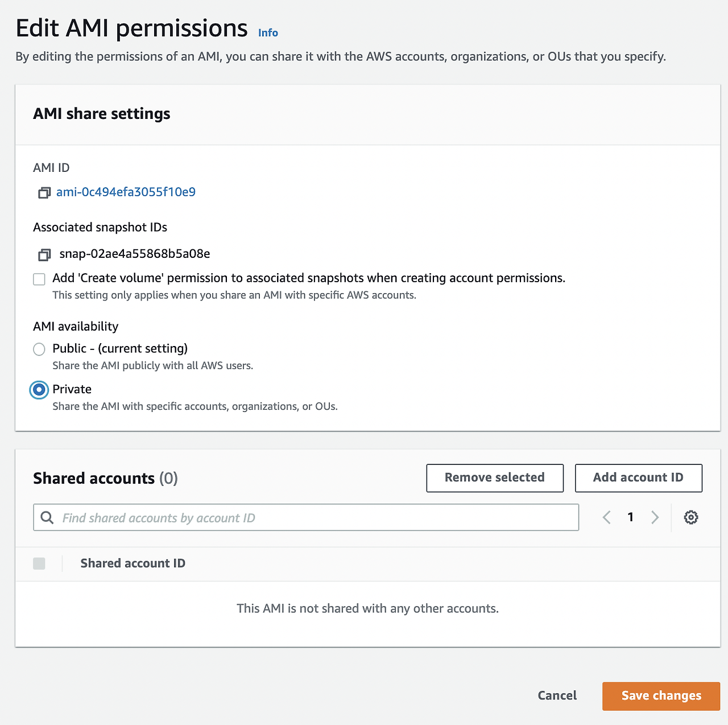This screenshot has width=728, height=725.
Task: Go to previous page of shared accounts
Action: click(x=607, y=517)
